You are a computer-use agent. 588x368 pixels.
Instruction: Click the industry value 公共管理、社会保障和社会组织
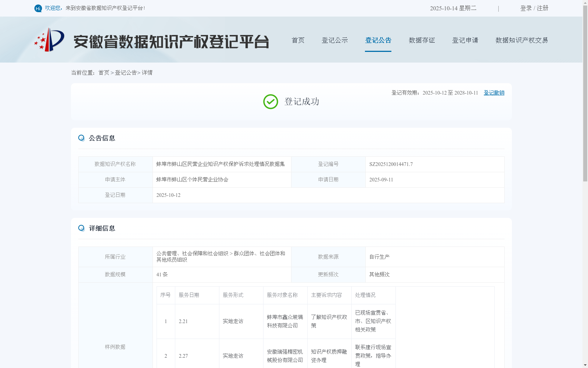tap(192, 254)
